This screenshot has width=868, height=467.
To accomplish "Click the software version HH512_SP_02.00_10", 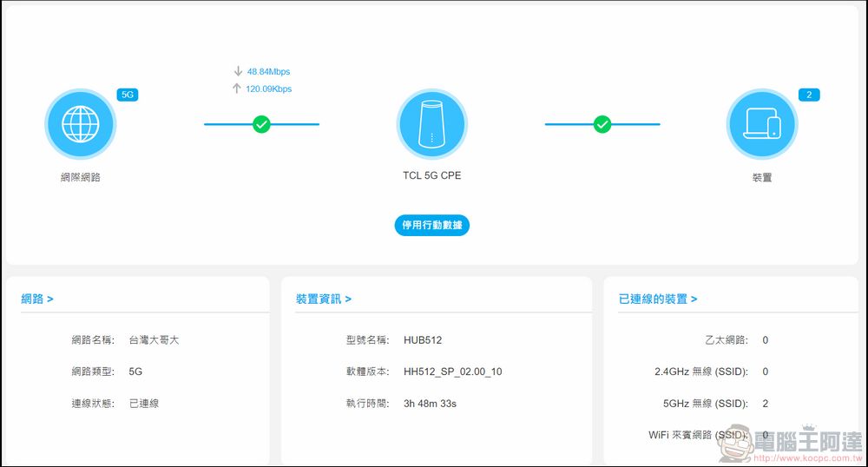I will tap(453, 372).
